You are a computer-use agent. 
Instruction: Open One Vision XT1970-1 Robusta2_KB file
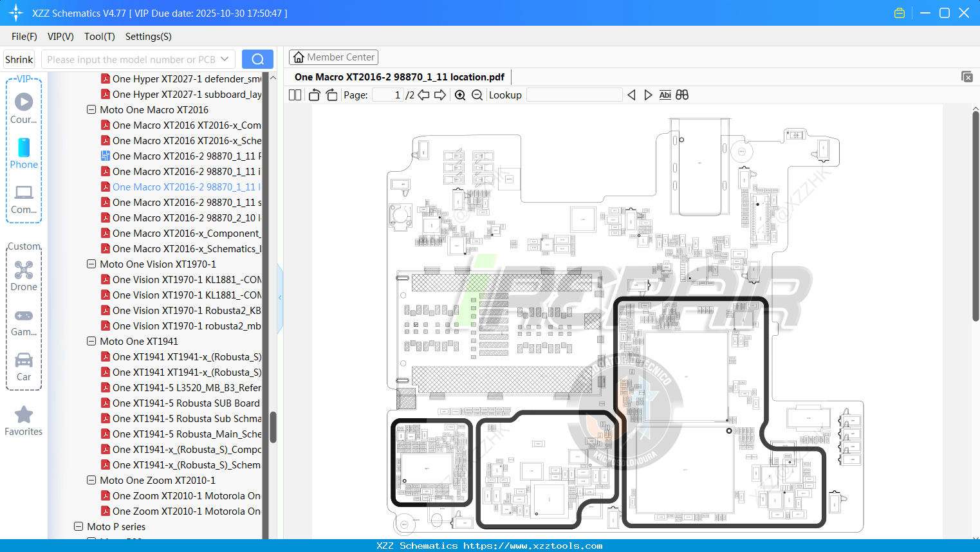(x=181, y=310)
